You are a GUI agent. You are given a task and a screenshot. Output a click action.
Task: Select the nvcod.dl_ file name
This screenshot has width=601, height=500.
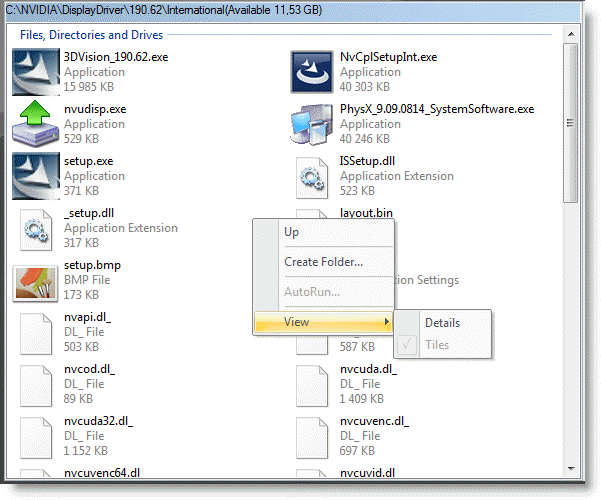[89, 369]
